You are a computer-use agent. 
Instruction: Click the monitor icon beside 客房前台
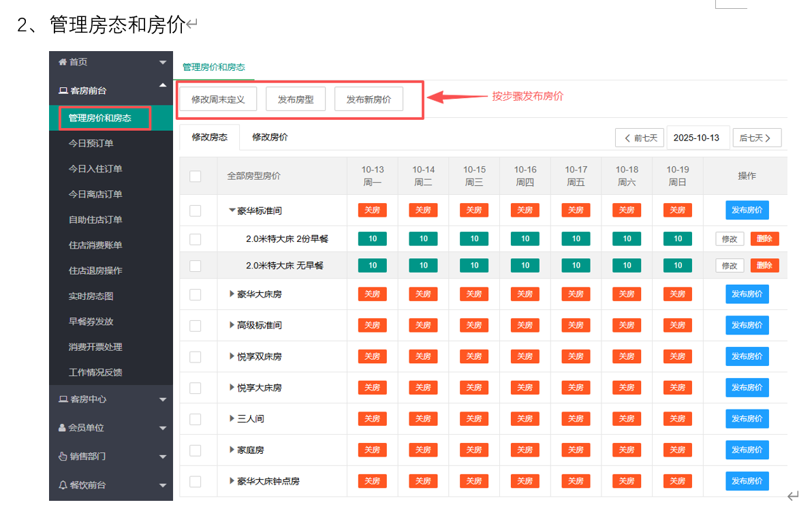click(63, 91)
